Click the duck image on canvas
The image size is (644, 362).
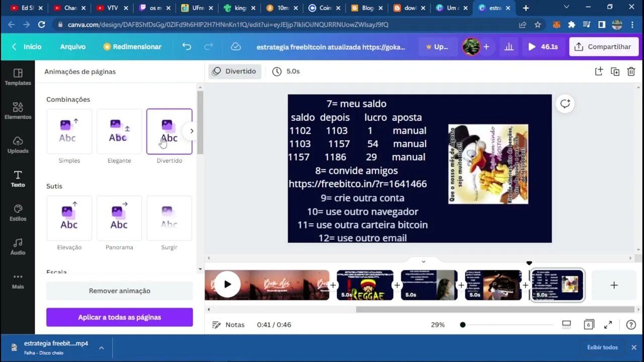(x=488, y=164)
